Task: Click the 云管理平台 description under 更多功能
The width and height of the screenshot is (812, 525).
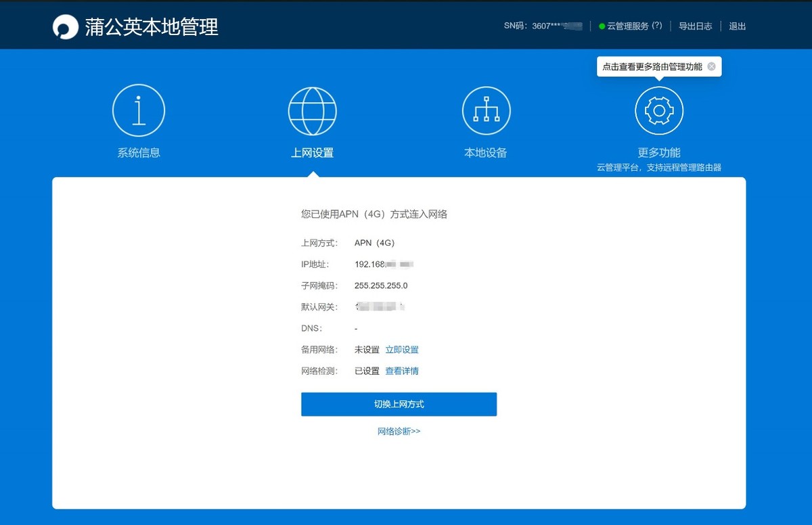Action: click(658, 167)
